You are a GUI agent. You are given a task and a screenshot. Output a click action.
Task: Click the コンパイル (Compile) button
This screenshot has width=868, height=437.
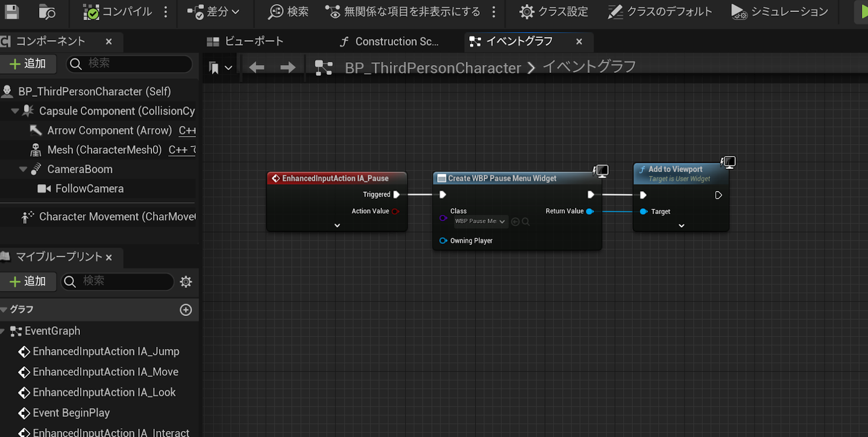point(118,11)
